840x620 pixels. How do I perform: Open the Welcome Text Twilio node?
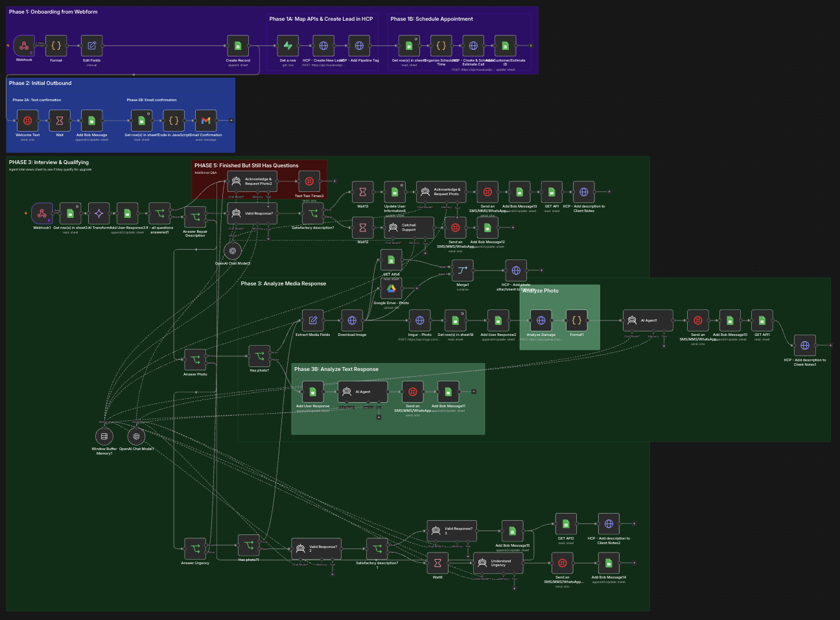[x=28, y=121]
